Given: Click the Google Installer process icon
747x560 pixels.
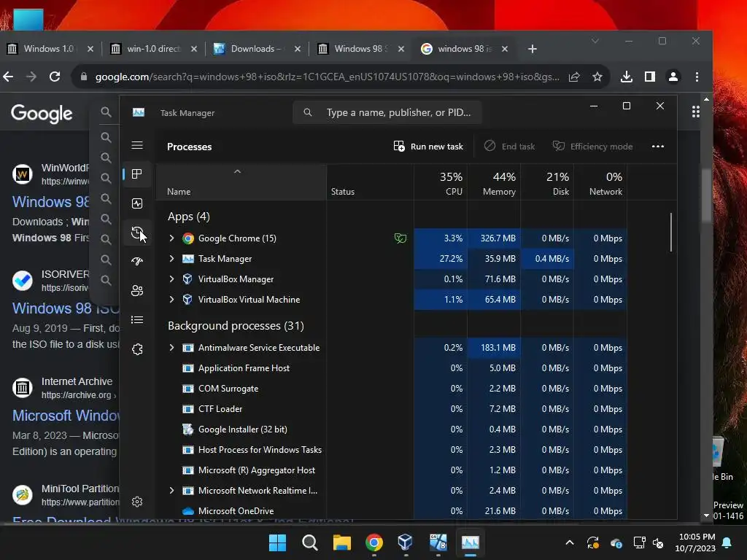Looking at the screenshot, I should tap(188, 429).
